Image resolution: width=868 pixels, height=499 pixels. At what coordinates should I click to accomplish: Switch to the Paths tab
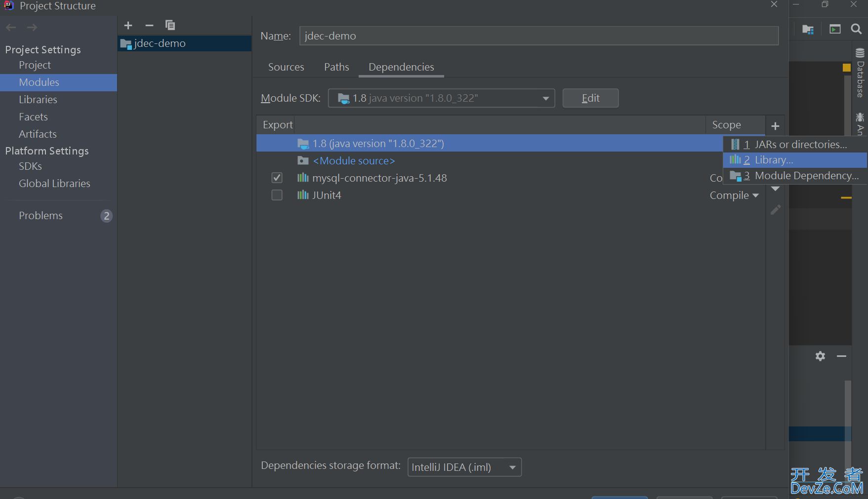click(x=336, y=67)
